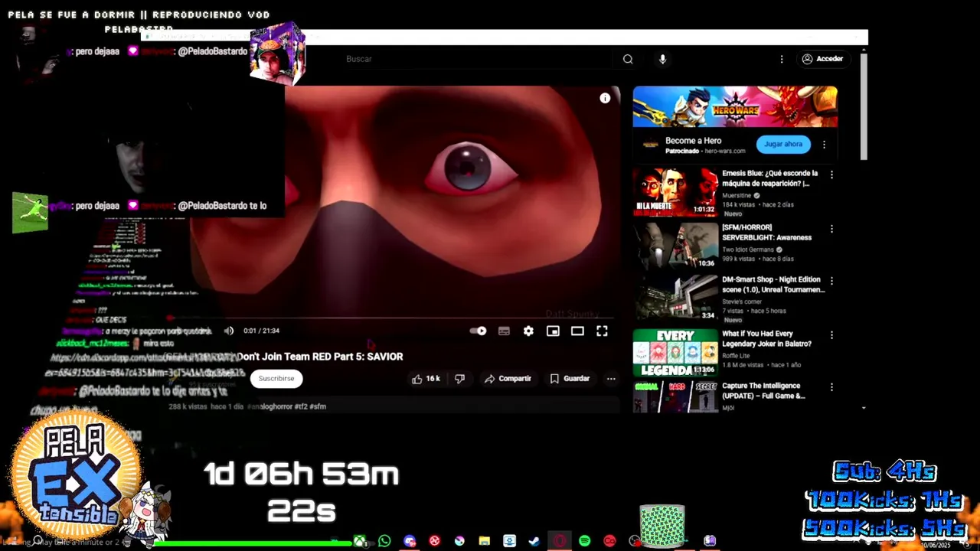Like the video with thumbs up 16 k
The height and width of the screenshot is (551, 980).
point(426,379)
